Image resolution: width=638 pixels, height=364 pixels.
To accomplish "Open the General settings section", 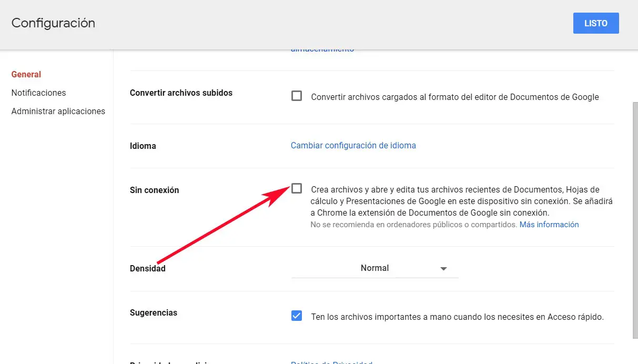I will tap(26, 74).
